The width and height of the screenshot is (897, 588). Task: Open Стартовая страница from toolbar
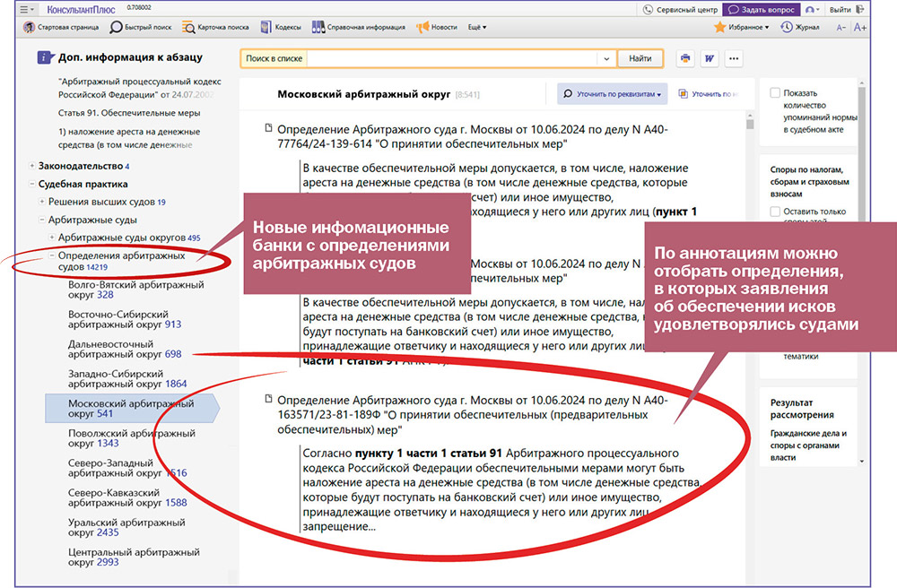coord(61,27)
